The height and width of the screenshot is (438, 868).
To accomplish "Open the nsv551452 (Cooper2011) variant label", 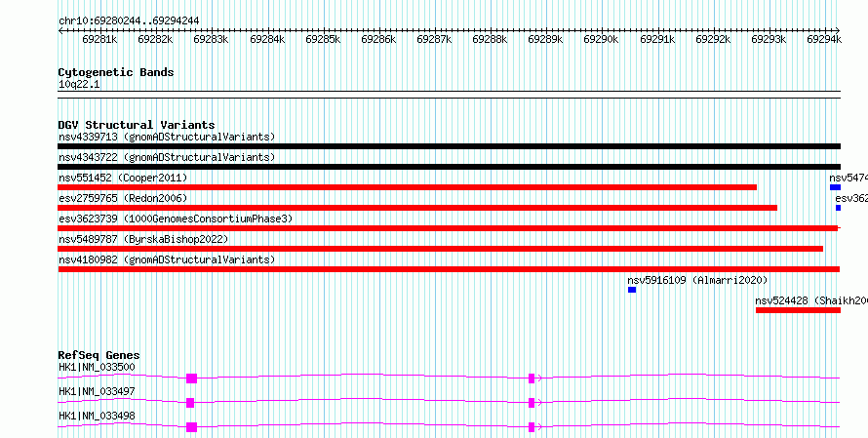I will [x=123, y=178].
